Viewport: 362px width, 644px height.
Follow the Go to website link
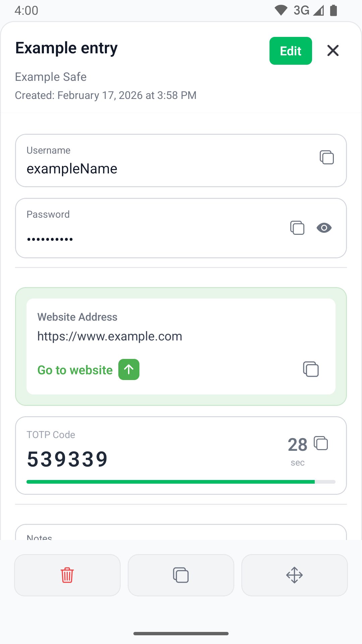(75, 370)
